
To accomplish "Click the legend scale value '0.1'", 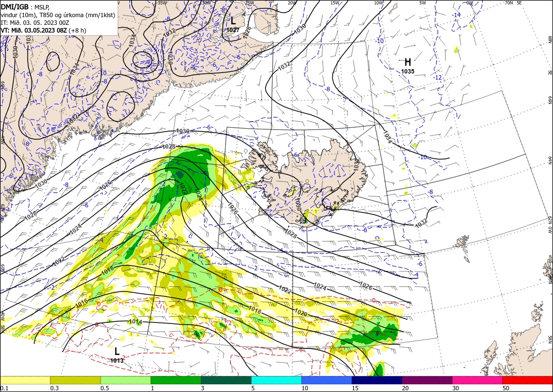I will 3,388.
